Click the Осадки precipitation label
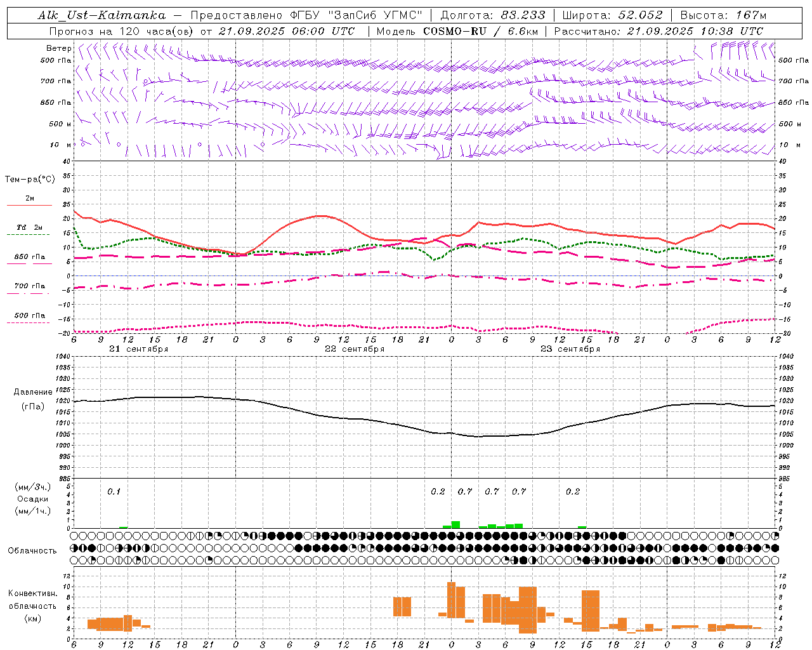 pos(32,499)
